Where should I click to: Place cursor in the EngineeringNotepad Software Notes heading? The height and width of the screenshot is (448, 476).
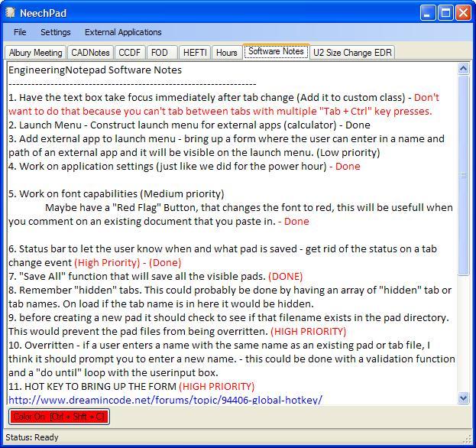pos(95,70)
